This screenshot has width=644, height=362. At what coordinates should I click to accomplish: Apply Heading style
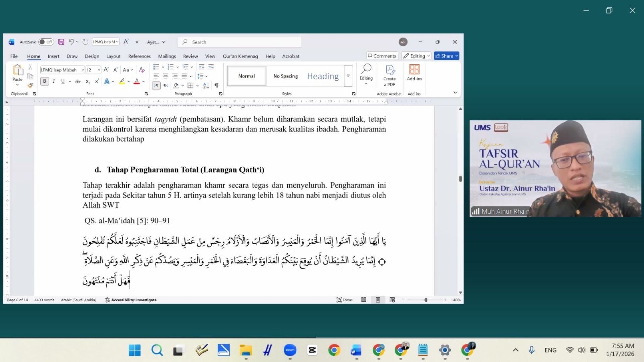pyautogui.click(x=323, y=76)
